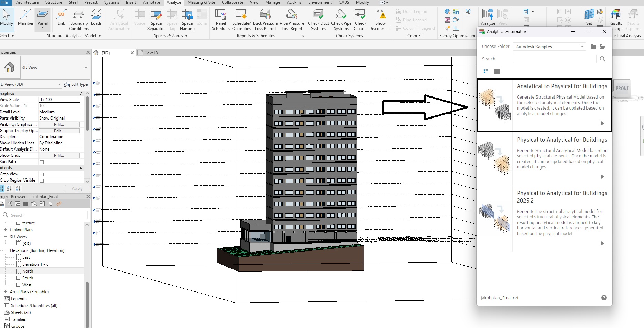This screenshot has height=328, width=644.
Task: Click the Edit Type button
Action: click(76, 84)
